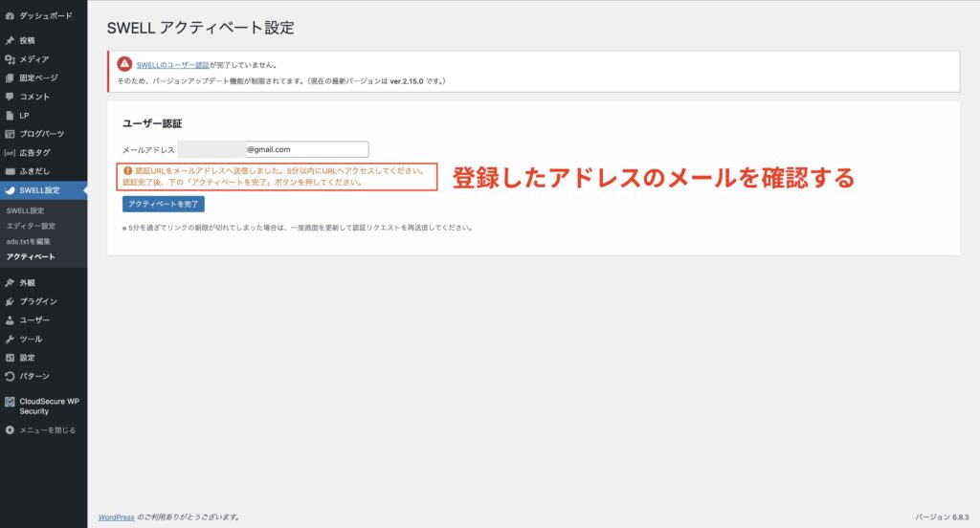Click the Appearance paintbrush icon
Screen dimensions: 980x528
pyautogui.click(x=10, y=283)
